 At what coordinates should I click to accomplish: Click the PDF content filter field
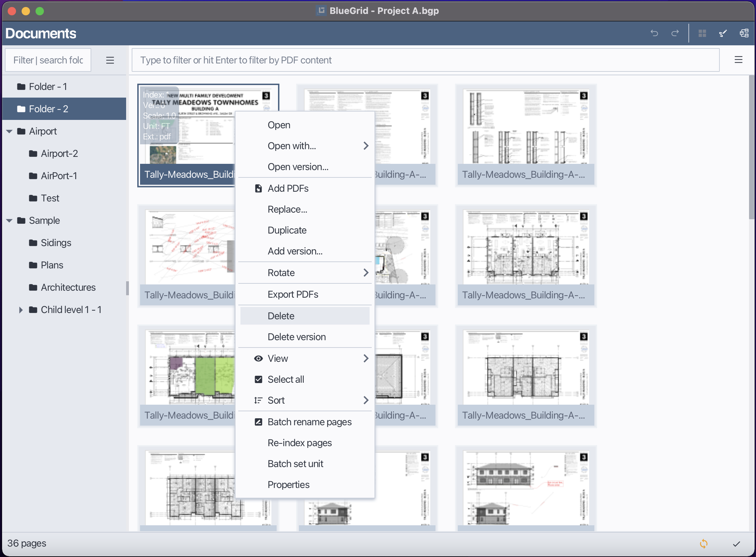coord(425,60)
